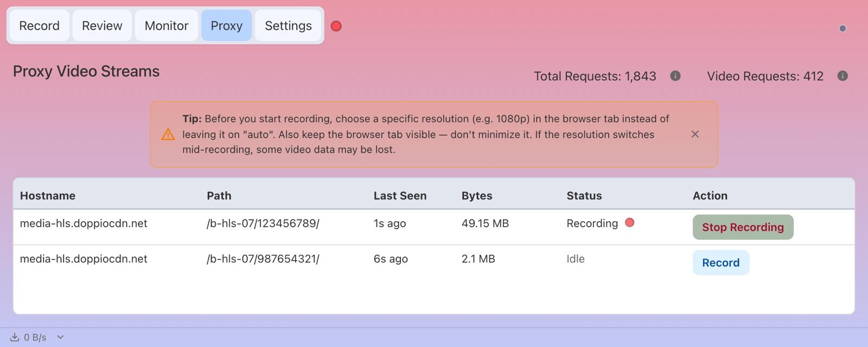
Task: Click the Last Seen column header
Action: (x=400, y=196)
